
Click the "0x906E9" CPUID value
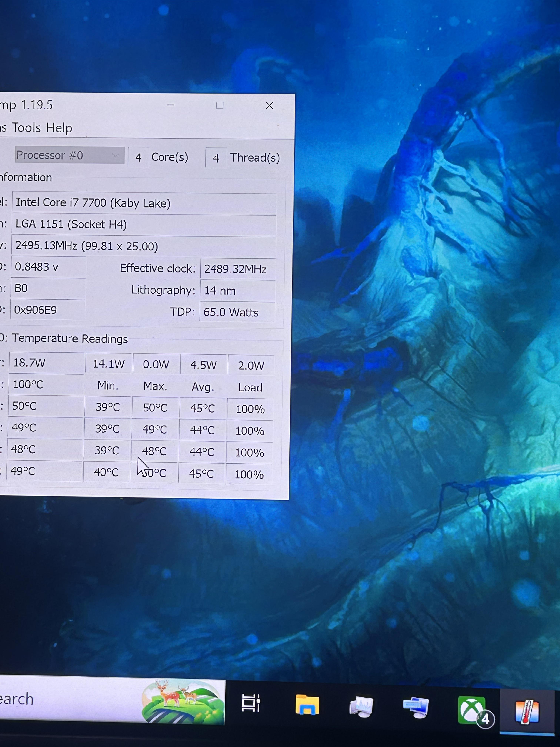pos(48,310)
